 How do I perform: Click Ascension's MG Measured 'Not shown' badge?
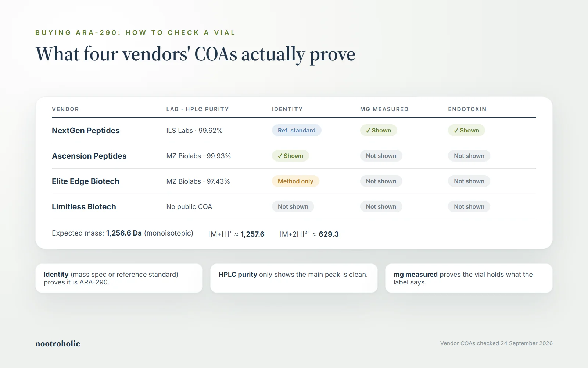(381, 156)
